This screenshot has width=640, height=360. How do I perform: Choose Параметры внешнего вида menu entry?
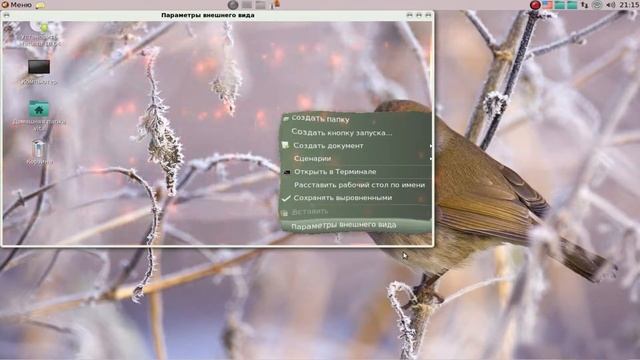pyautogui.click(x=355, y=225)
